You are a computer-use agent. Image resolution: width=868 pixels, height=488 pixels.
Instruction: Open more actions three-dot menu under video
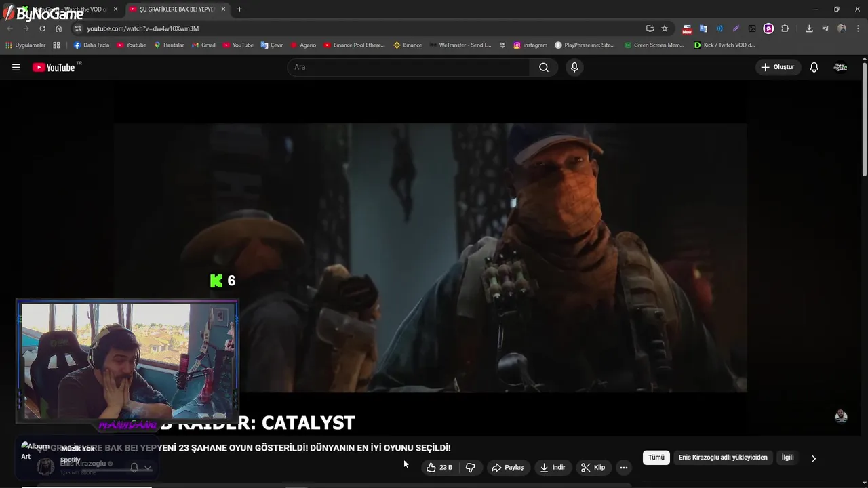click(623, 467)
